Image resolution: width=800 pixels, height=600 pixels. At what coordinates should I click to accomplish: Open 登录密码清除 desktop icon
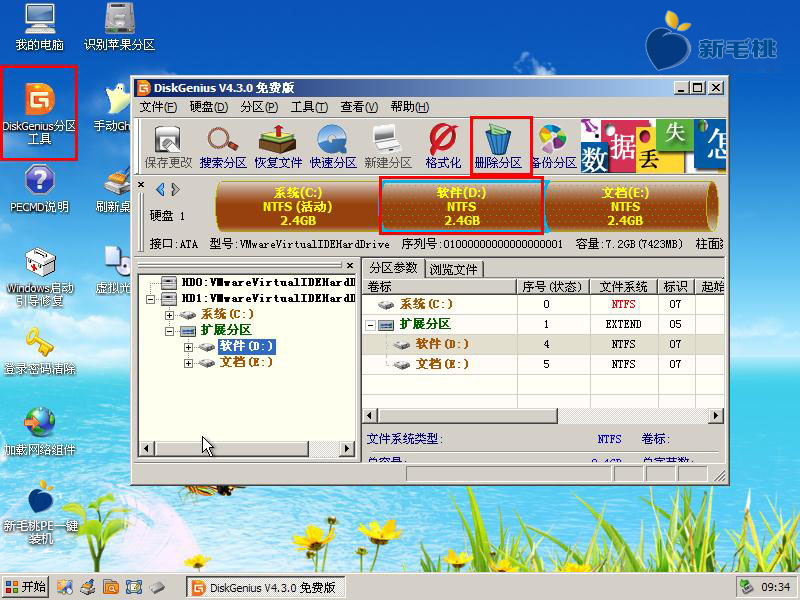pos(40,352)
